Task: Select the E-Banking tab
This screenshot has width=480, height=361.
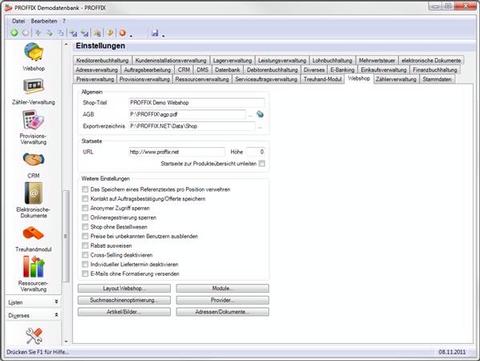Action: (342, 70)
